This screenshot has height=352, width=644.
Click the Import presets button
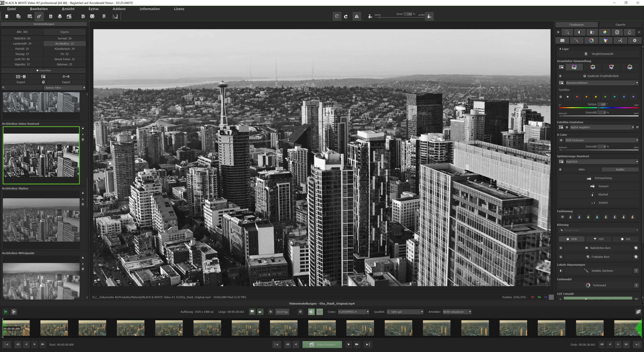(21, 79)
